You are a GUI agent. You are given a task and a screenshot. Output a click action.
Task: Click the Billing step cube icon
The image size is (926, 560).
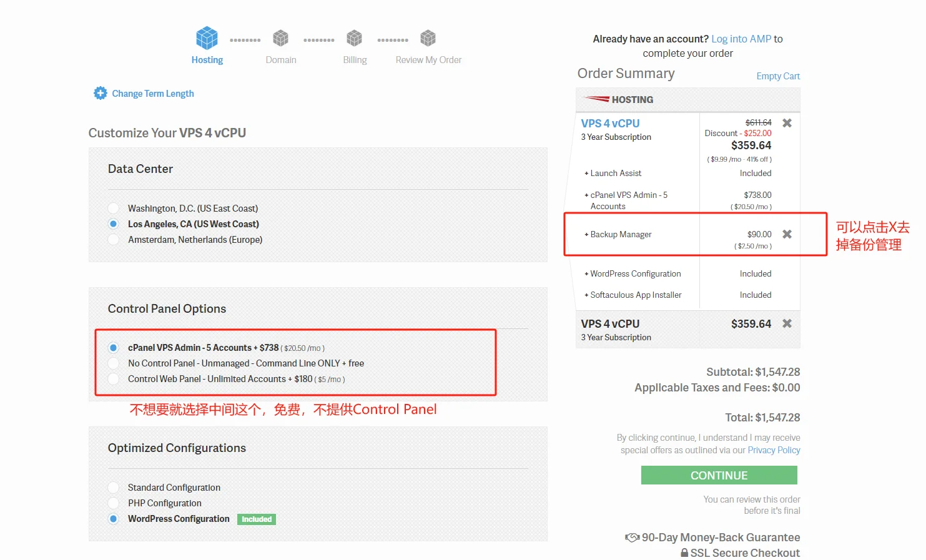[x=355, y=38]
